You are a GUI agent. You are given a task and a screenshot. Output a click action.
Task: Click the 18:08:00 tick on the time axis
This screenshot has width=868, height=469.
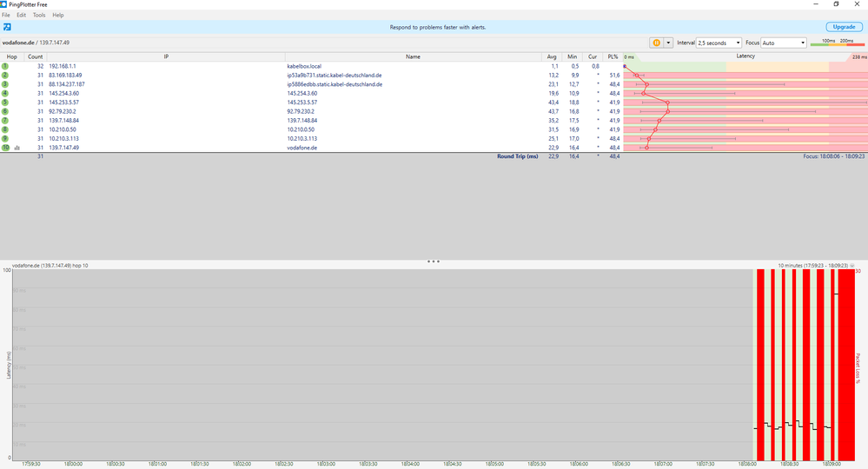[747, 464]
